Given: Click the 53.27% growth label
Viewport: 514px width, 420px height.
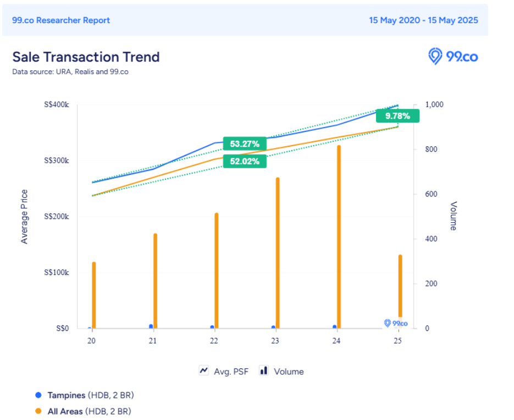Looking at the screenshot, I should click(x=245, y=144).
